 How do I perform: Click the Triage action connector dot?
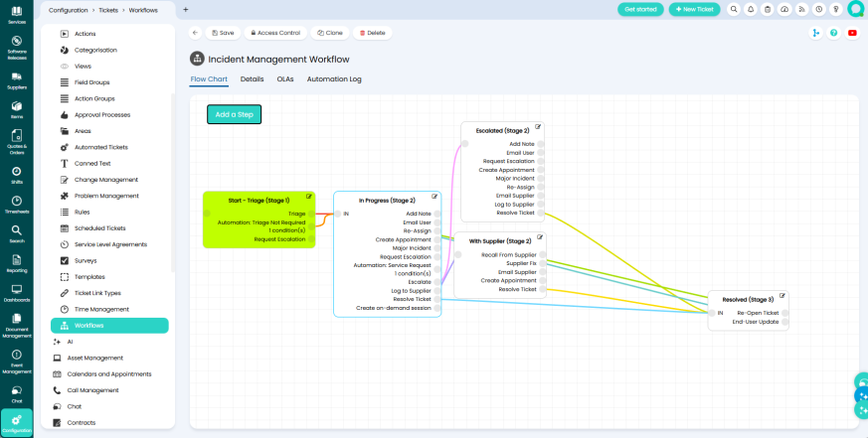tap(311, 214)
